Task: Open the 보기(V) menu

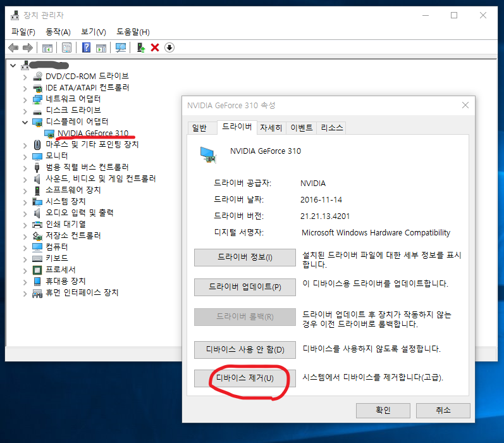Action: click(x=93, y=32)
